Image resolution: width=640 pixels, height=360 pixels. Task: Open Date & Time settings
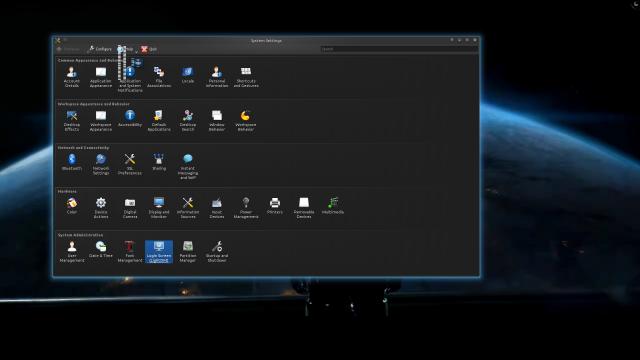[x=101, y=250]
